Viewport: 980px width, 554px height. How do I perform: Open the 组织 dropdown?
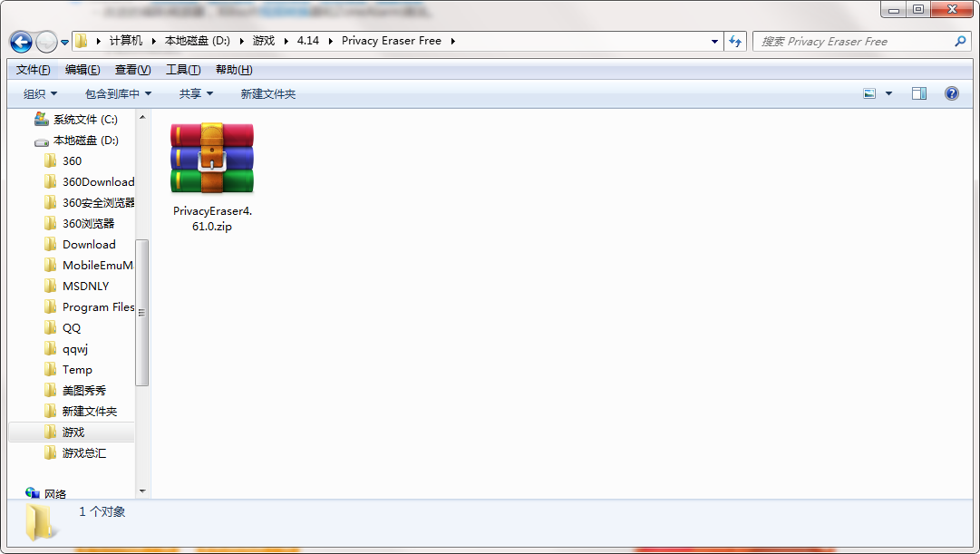click(40, 93)
